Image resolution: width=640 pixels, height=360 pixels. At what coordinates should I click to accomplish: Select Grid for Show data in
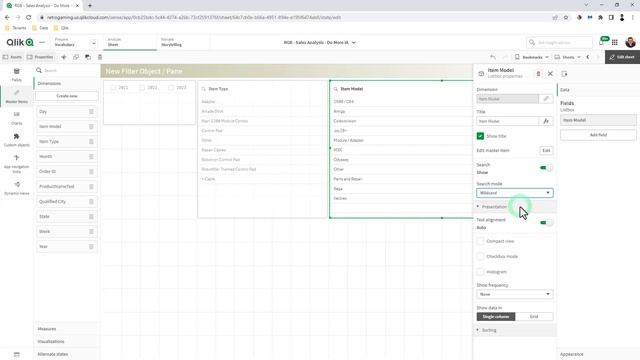pyautogui.click(x=534, y=317)
